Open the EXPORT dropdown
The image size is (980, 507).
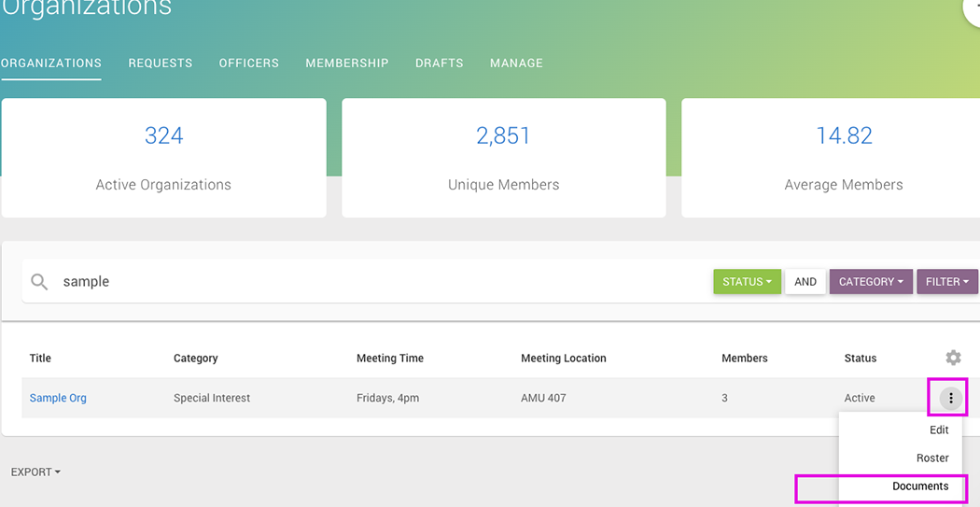(x=35, y=472)
